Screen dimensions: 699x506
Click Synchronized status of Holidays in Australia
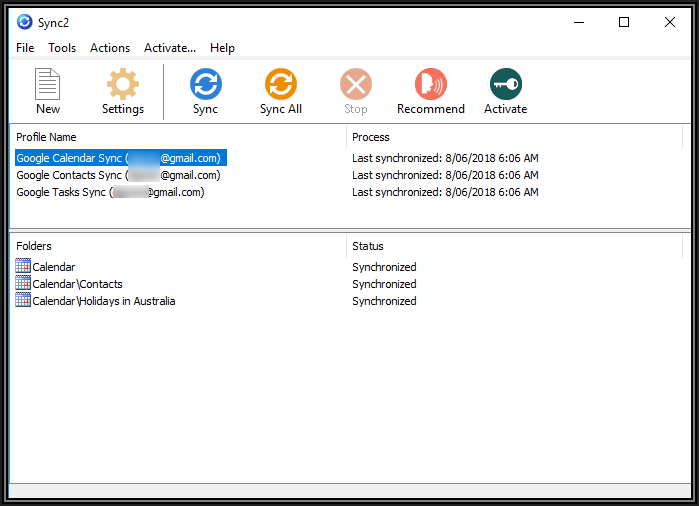click(x=384, y=301)
